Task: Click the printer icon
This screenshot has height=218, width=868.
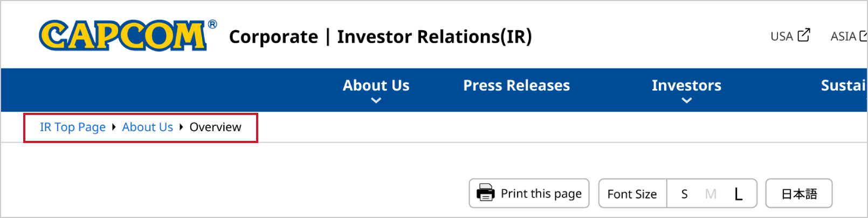Action: 485,193
